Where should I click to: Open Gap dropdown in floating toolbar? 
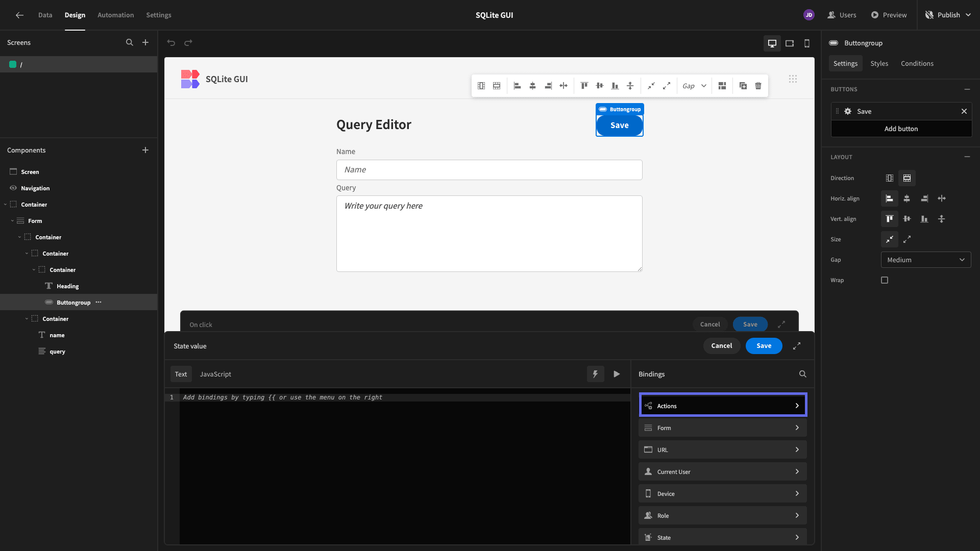695,86
